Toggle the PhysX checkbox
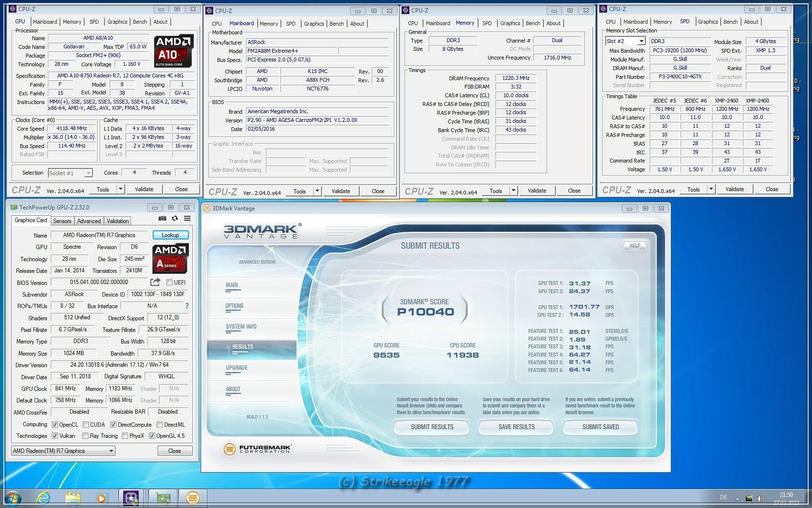The width and height of the screenshot is (812, 508). point(125,436)
